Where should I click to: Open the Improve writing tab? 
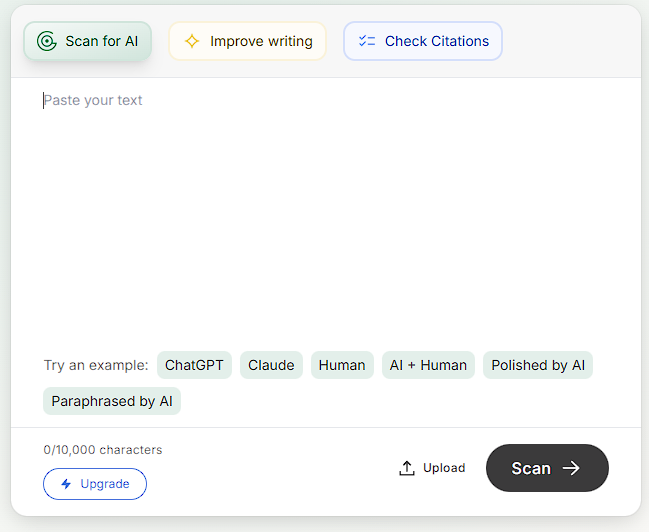click(247, 41)
